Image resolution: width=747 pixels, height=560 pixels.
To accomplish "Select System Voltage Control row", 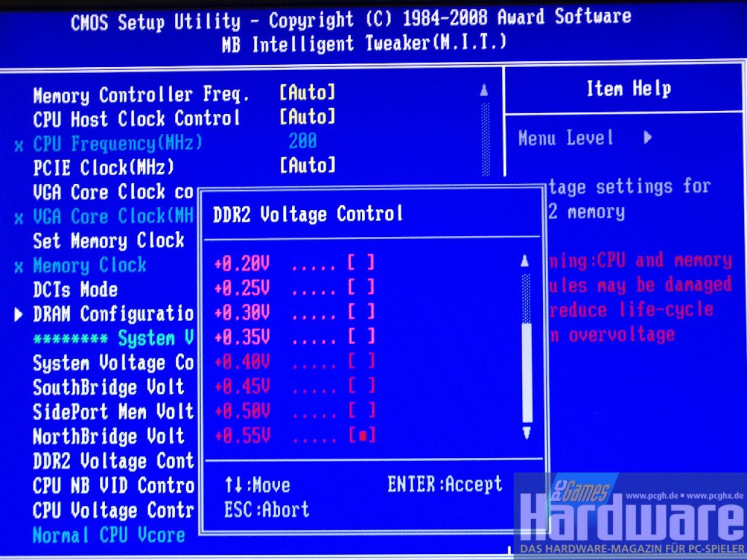I will [113, 363].
